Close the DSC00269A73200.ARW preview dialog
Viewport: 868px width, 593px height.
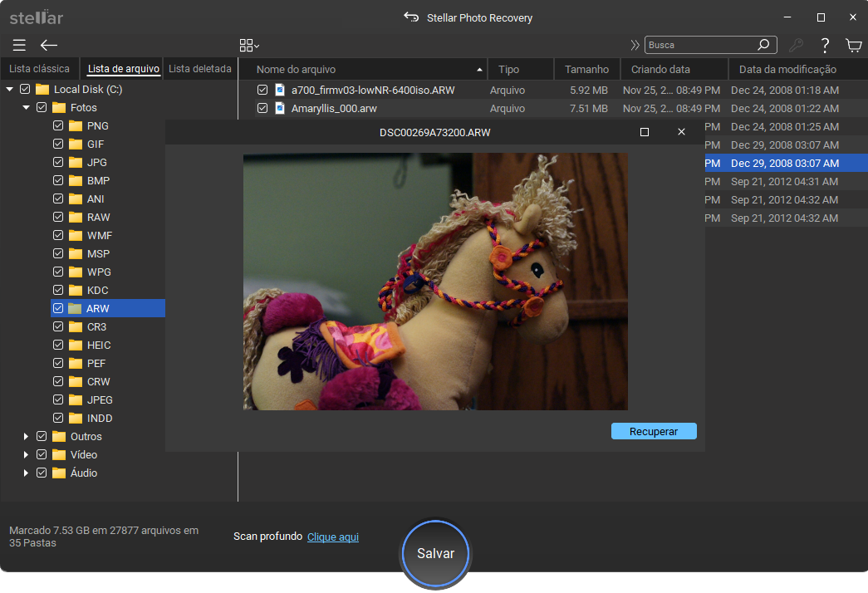[x=681, y=132]
